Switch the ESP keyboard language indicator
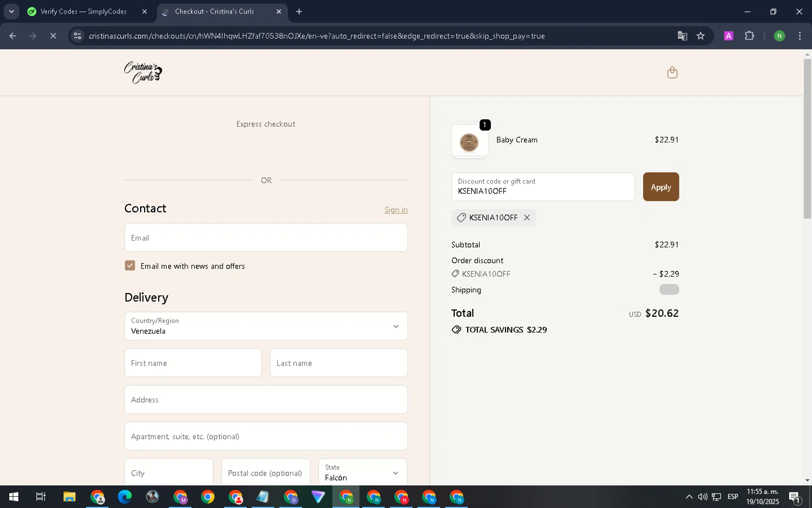812x508 pixels. click(733, 497)
